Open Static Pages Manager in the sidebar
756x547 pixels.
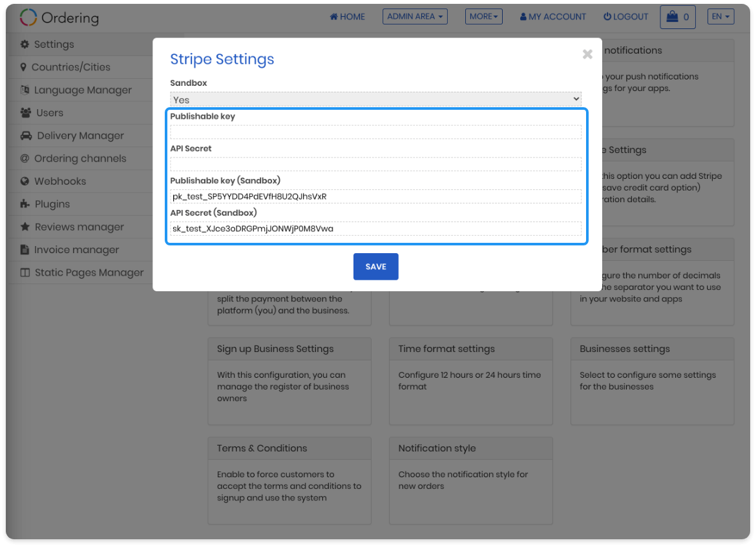[81, 273]
